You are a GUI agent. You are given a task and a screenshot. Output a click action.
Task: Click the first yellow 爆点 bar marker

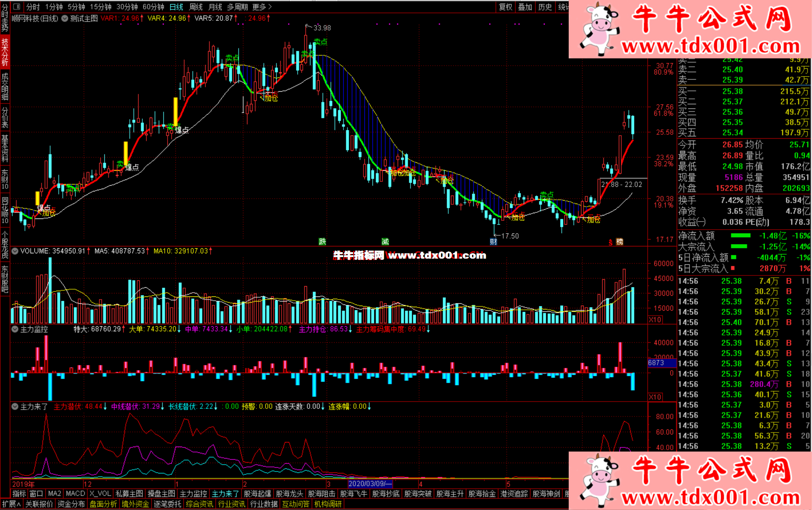[37, 199]
